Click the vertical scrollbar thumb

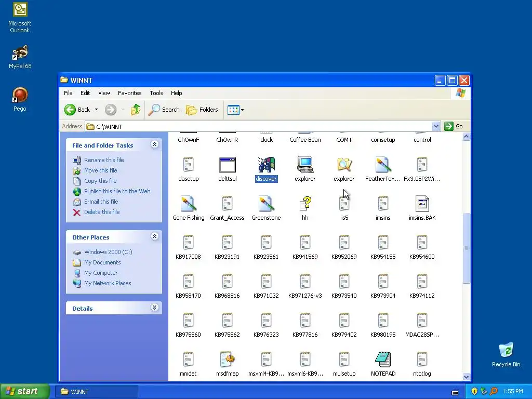coord(466,248)
